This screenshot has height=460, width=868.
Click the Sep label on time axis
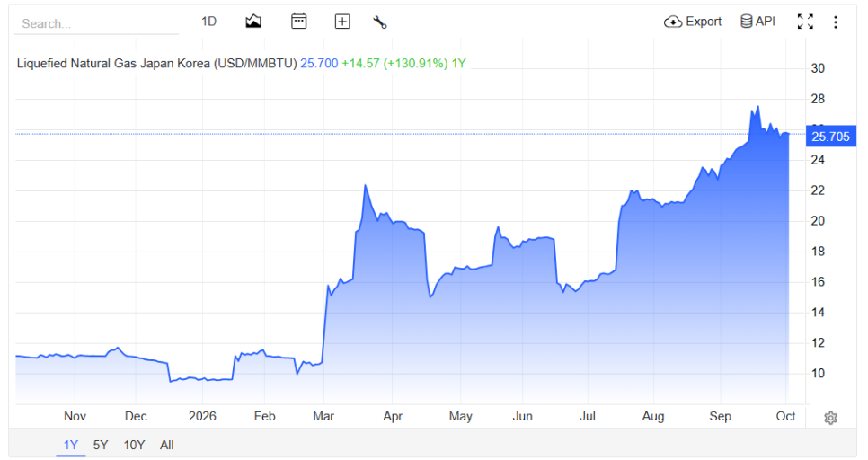[721, 416]
